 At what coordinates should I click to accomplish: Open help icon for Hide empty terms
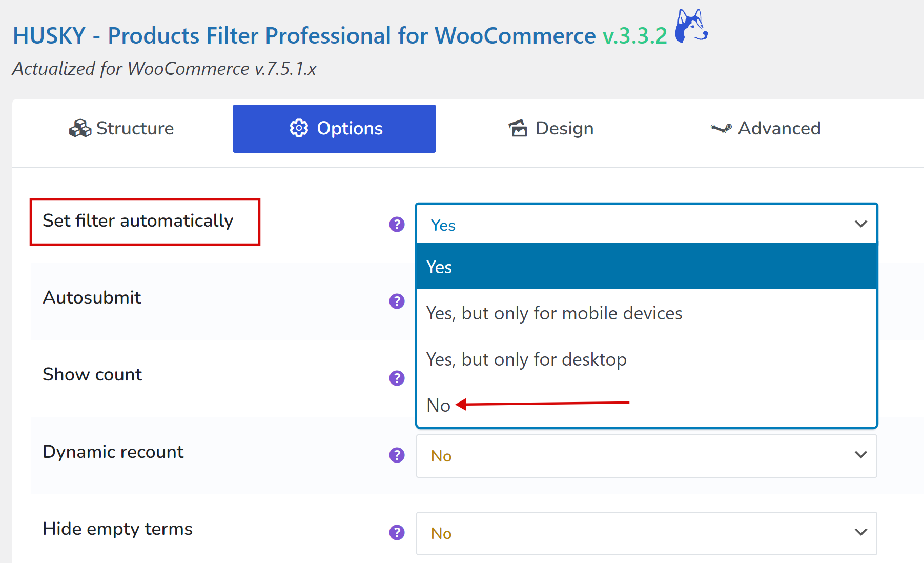pos(397,532)
